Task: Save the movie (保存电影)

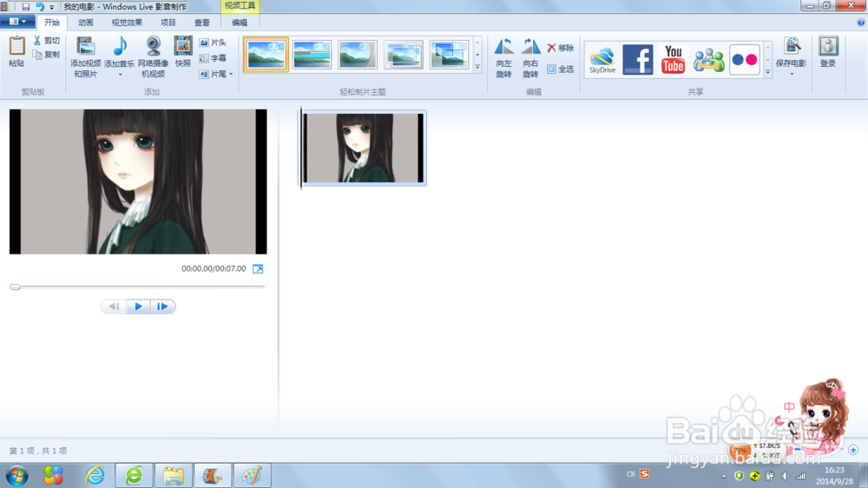Action: pos(791,52)
